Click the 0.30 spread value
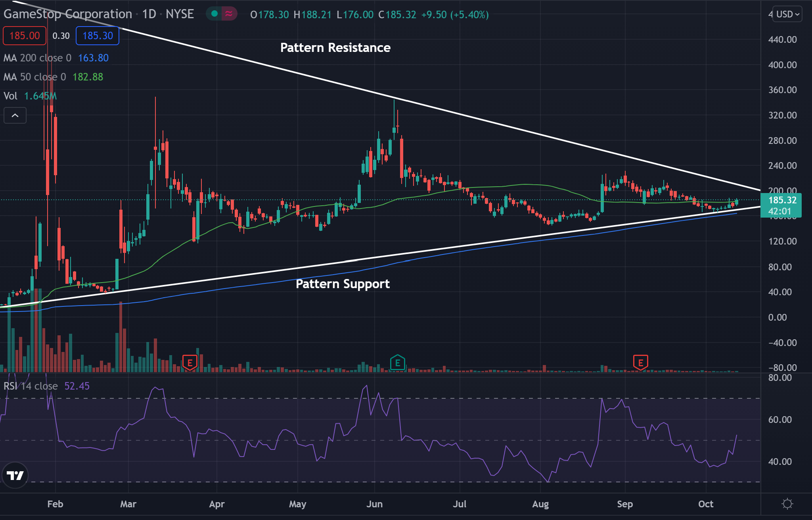 pyautogui.click(x=61, y=36)
